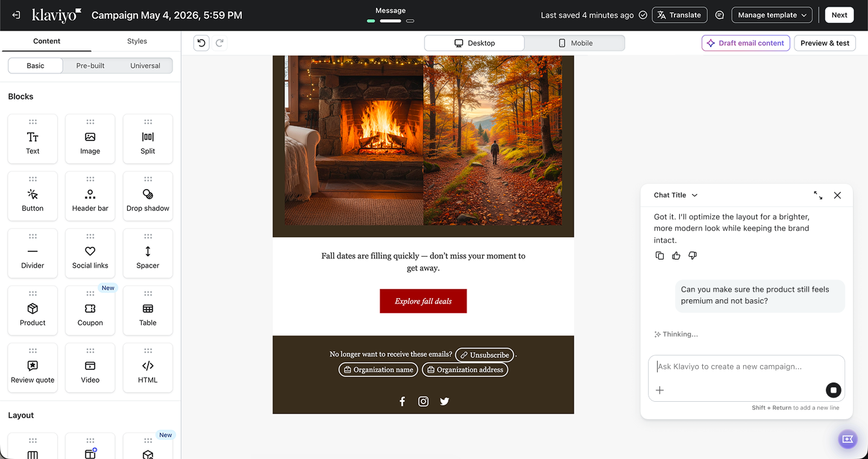The width and height of the screenshot is (868, 459).
Task: Expand the Chat Title dropdown
Action: tap(676, 195)
